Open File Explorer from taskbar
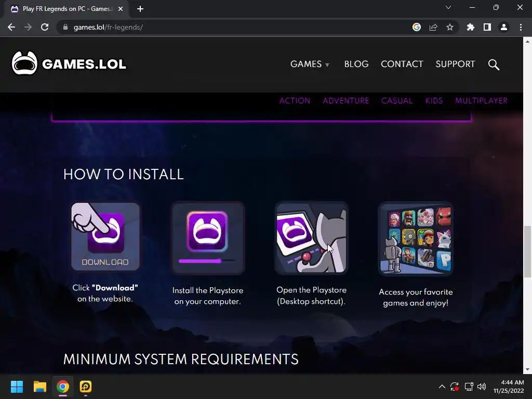Image resolution: width=532 pixels, height=399 pixels. [39, 387]
